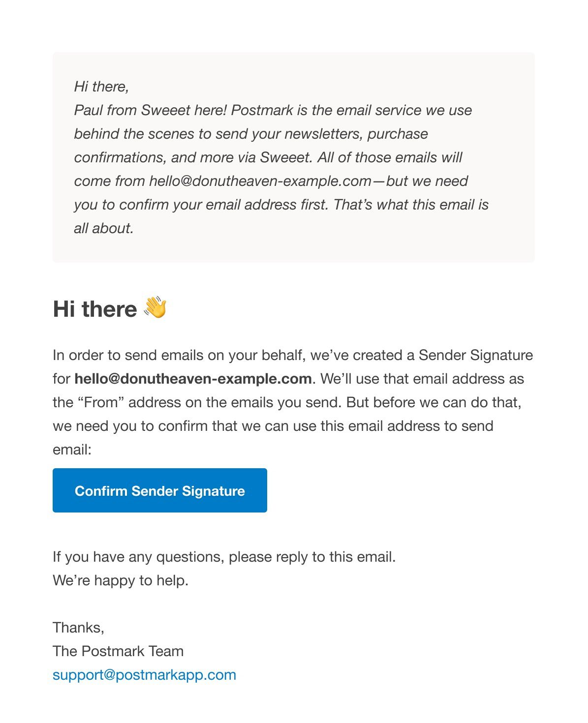Click the "We're happy to help." line
Image resolution: width=588 pixels, height=723 pixels.
pyautogui.click(x=121, y=580)
